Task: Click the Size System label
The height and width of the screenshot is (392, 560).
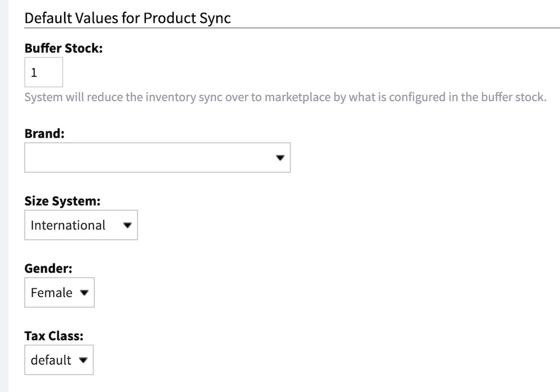Action: click(x=62, y=201)
